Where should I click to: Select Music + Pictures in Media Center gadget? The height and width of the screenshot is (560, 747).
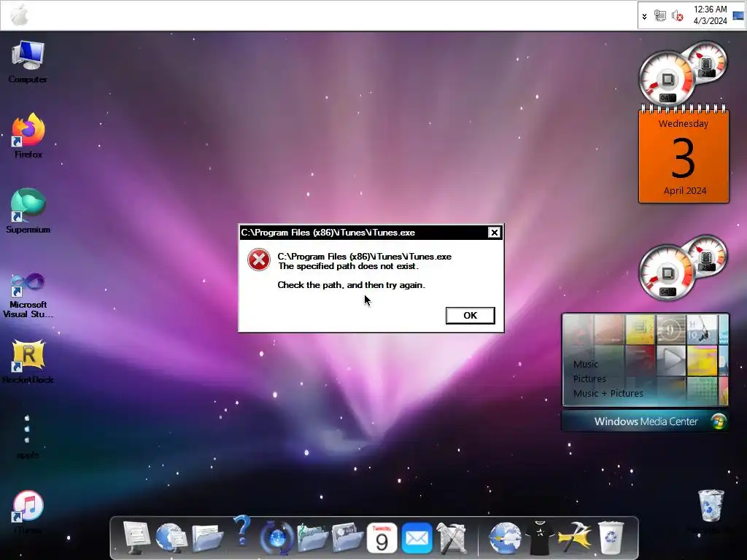(x=608, y=394)
